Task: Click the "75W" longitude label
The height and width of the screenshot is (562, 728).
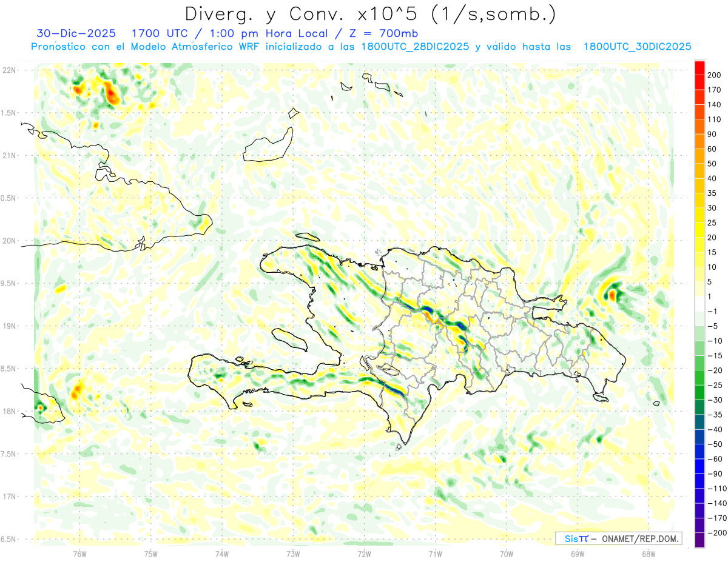Action: (151, 554)
